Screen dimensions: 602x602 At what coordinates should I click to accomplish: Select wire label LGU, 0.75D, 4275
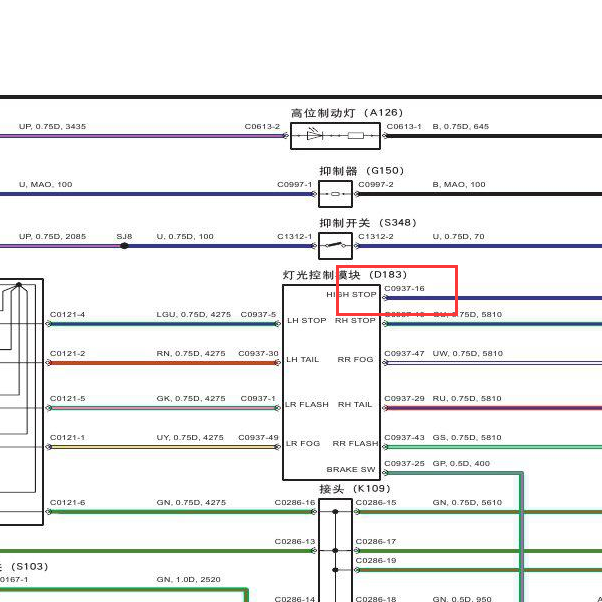194,314
